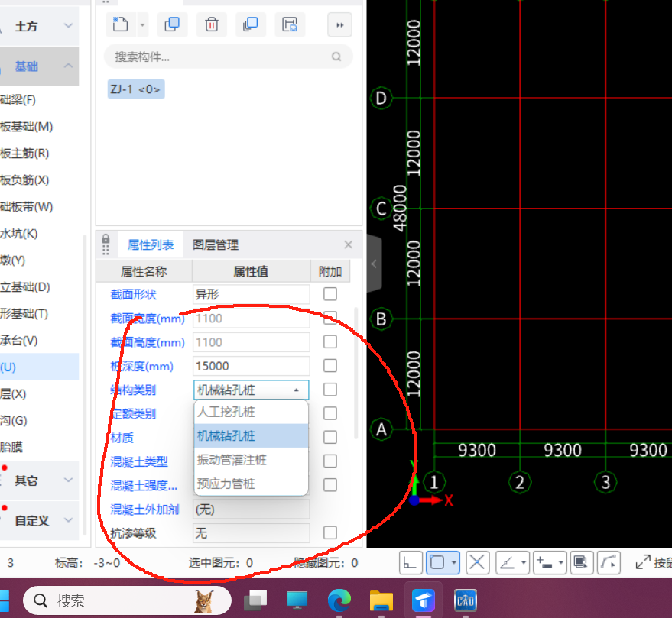Screen dimensions: 672x618
Task: Check the 定额类别 additional checkbox
Action: click(330, 413)
